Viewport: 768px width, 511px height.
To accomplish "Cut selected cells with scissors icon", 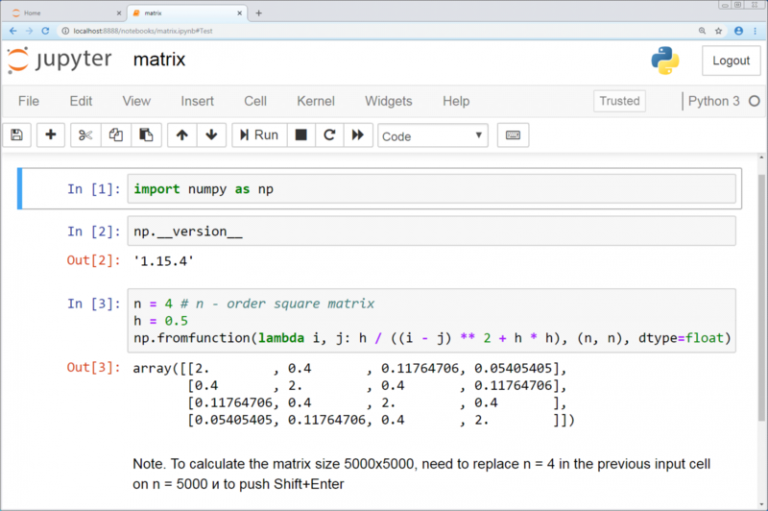I will click(x=86, y=135).
